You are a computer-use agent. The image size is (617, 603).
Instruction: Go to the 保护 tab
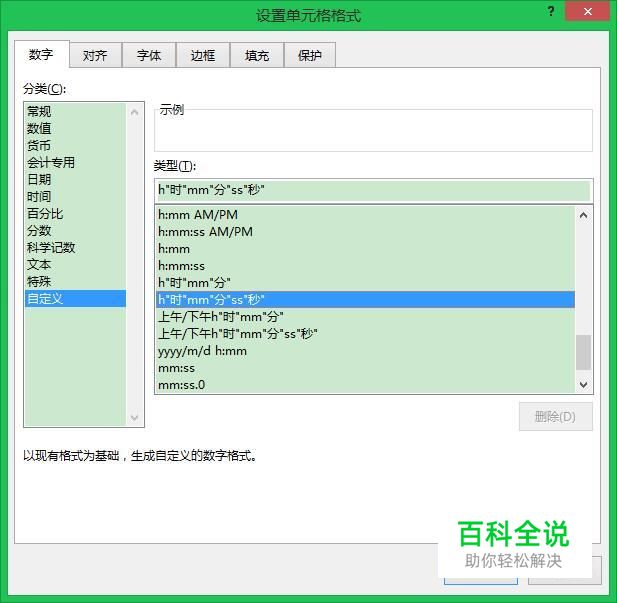[310, 55]
